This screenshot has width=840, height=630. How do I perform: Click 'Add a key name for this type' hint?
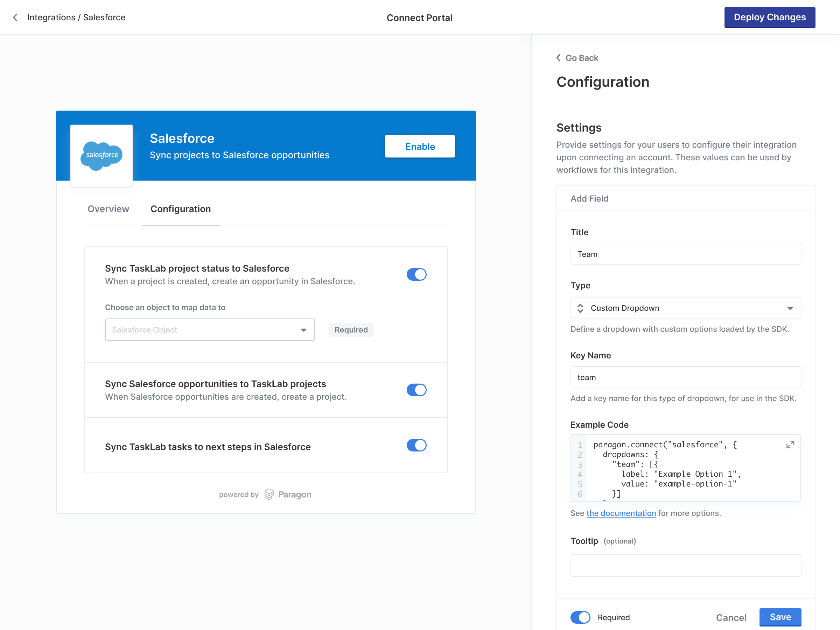point(683,398)
